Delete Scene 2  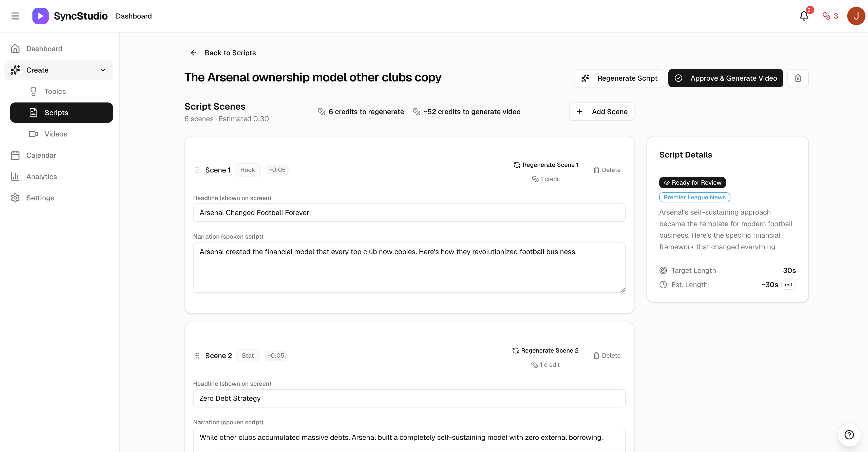pyautogui.click(x=607, y=356)
